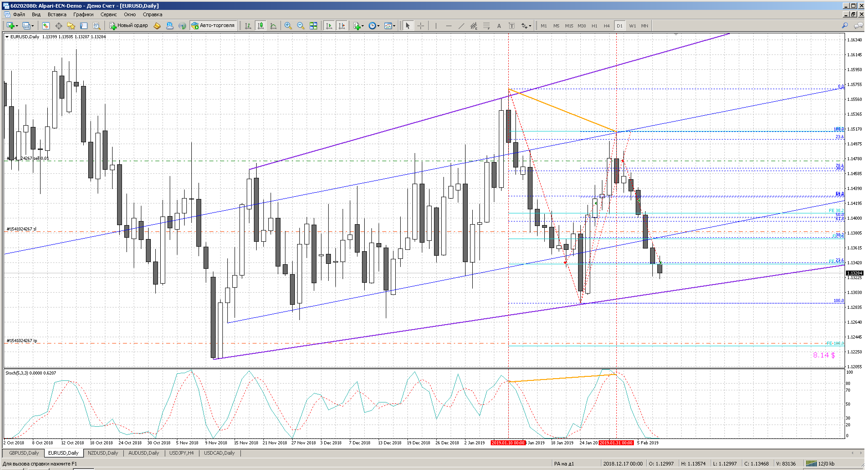Click the arrows objects icon
Screen dimensions: 868x470
click(x=524, y=26)
